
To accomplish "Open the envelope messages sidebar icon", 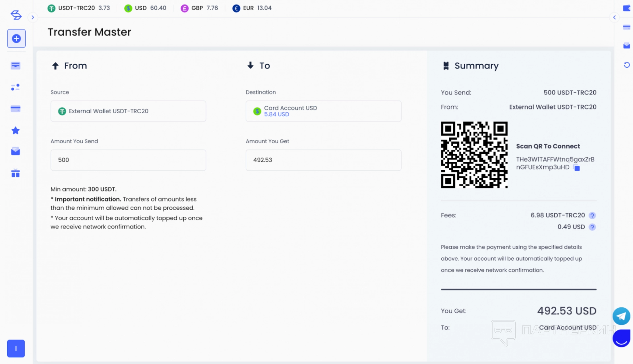I will [15, 152].
